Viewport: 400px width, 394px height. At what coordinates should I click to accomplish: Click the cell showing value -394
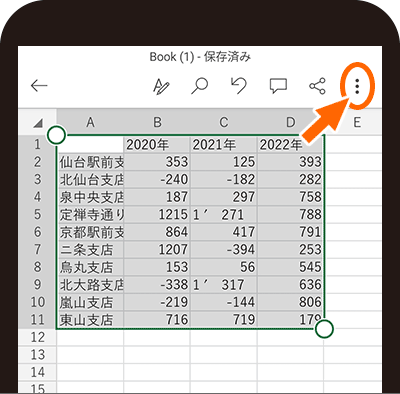tap(224, 249)
